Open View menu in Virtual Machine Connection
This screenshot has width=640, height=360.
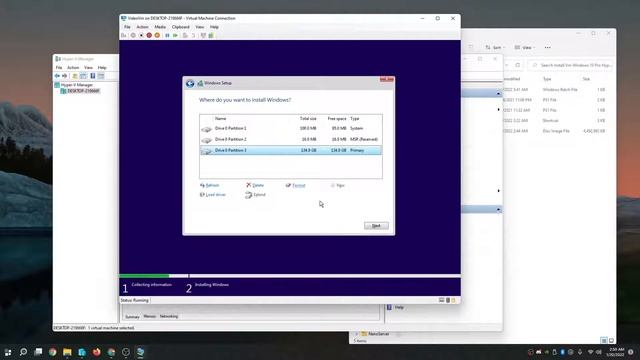(x=200, y=27)
